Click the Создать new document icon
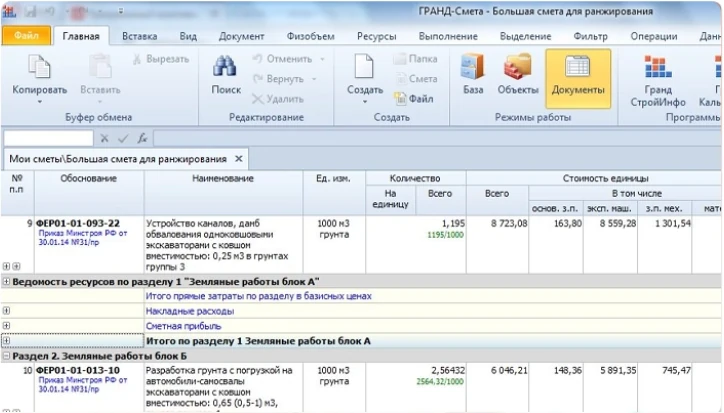Viewport: 724px width, 413px height. (364, 67)
